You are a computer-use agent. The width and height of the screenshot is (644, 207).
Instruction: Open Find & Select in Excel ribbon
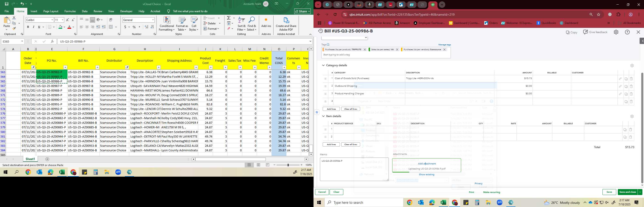[252, 24]
